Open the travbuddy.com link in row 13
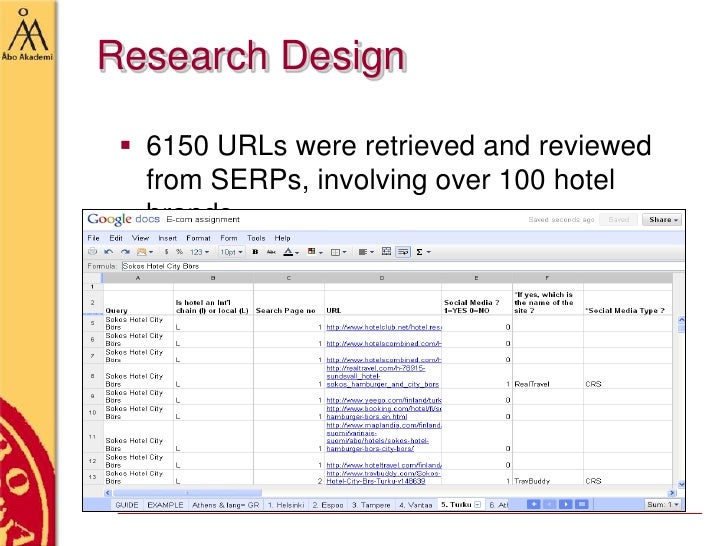Viewport: 728px width, 546px height. point(383,477)
